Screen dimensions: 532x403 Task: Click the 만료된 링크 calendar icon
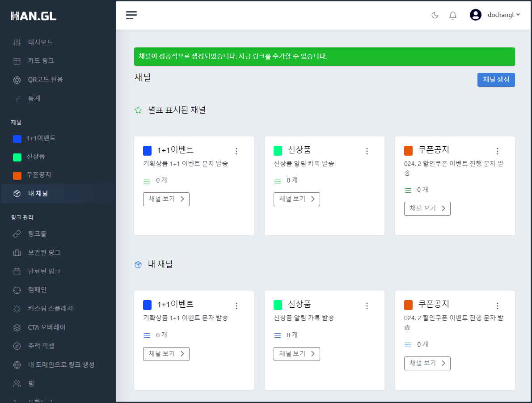click(17, 271)
